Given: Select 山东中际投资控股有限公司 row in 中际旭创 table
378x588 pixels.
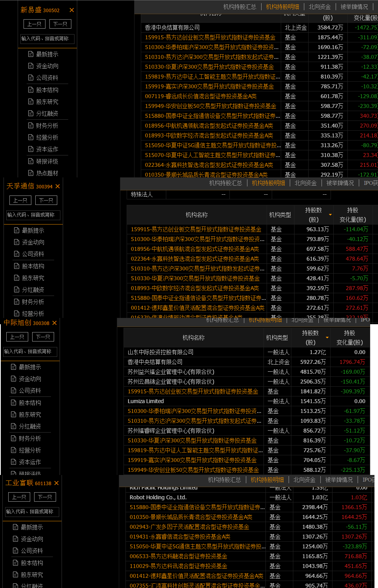Looking at the screenshot, I should (x=247, y=352).
